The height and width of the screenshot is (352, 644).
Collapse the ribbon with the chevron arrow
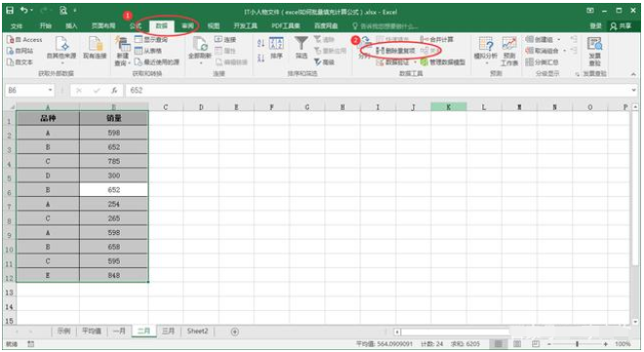pyautogui.click(x=633, y=74)
